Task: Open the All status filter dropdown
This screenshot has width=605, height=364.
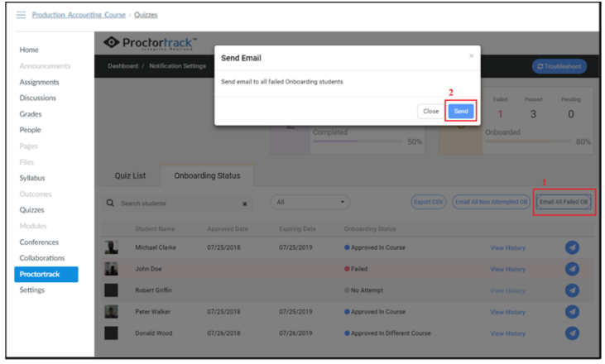Action: (x=310, y=202)
